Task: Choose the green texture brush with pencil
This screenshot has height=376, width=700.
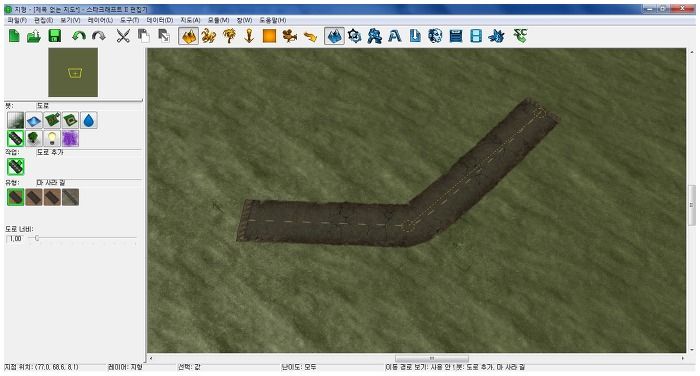Action: 52,121
